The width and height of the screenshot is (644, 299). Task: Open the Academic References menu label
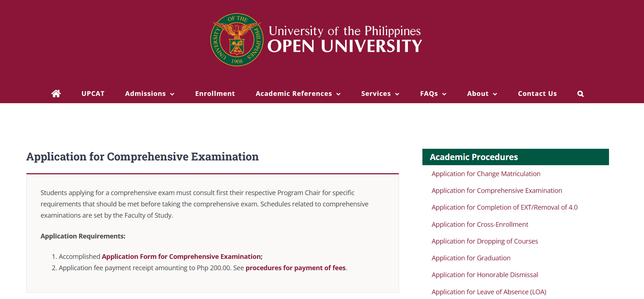tap(294, 94)
